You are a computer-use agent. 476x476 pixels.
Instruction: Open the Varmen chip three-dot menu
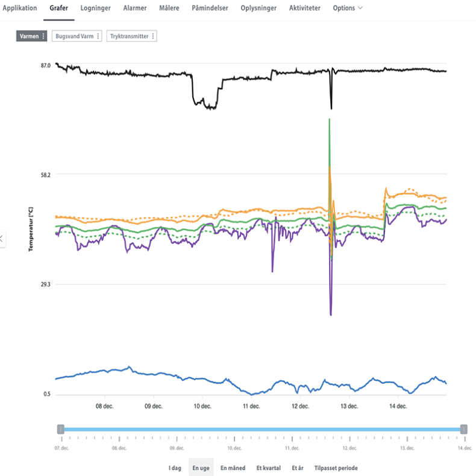(x=43, y=36)
